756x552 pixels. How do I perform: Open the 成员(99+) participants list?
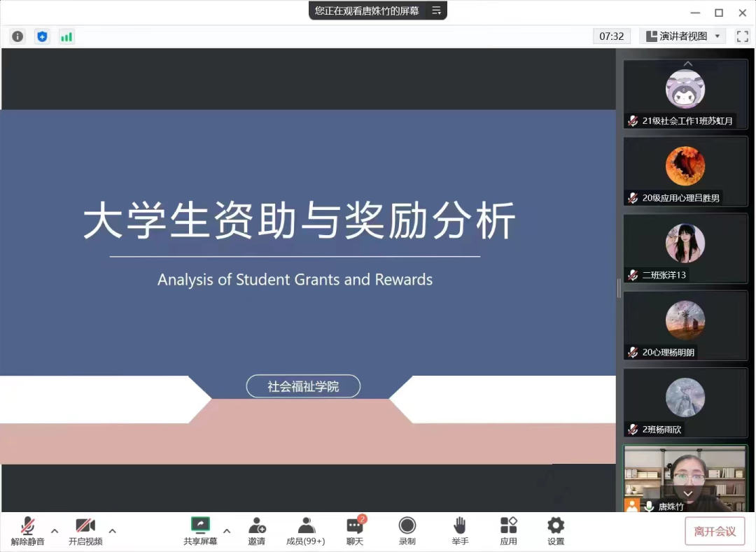[306, 531]
